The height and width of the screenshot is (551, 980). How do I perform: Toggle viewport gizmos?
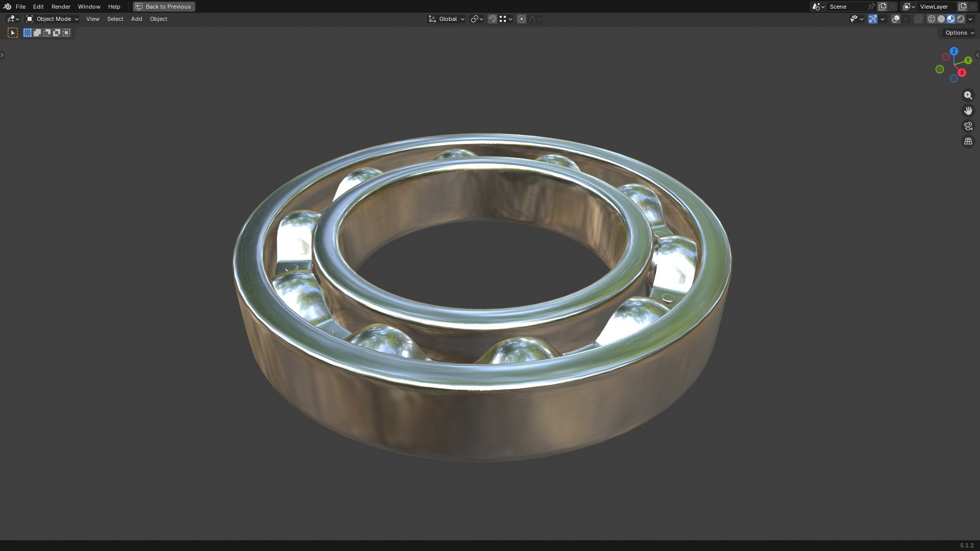point(873,19)
